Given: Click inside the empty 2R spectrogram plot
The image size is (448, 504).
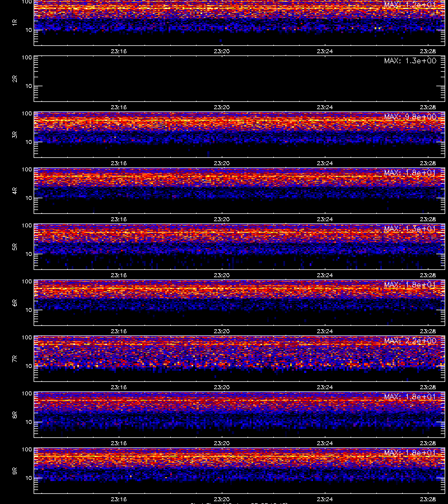Looking at the screenshot, I should 240,79.
